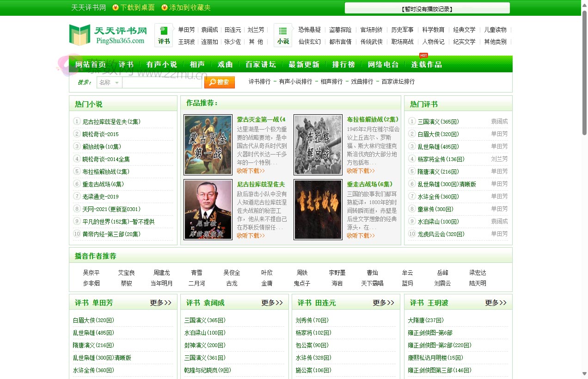
Task: Expand 更多>> for 评书 单田芳
Action: 160,303
